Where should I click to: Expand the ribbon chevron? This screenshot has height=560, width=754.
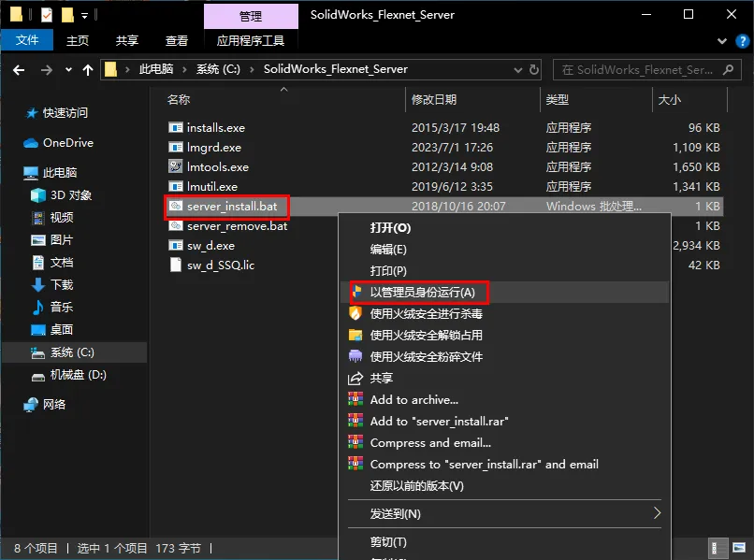[x=722, y=41]
